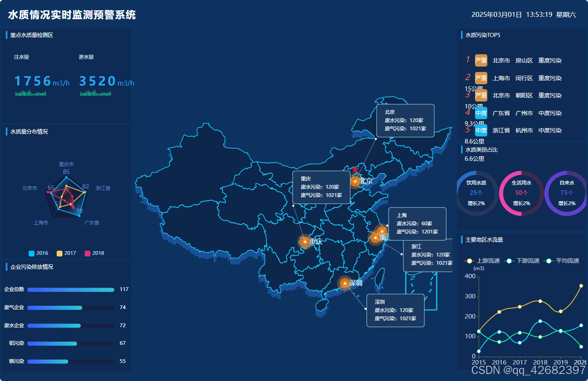Click the 严重 badge beside 朝阳区

481,95
